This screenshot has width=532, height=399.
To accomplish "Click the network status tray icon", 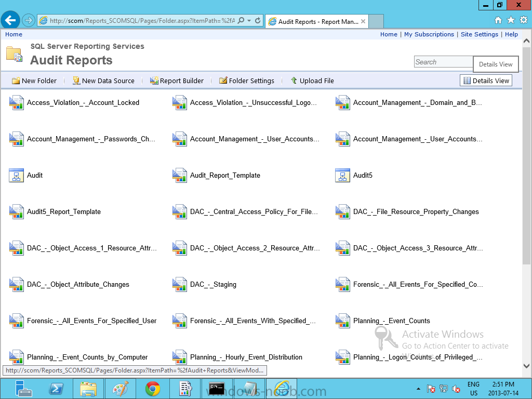I will pos(444,389).
